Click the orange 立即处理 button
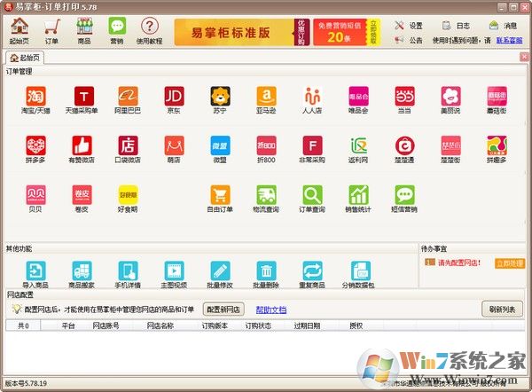Screen dimensions: 532x392 (510, 263)
